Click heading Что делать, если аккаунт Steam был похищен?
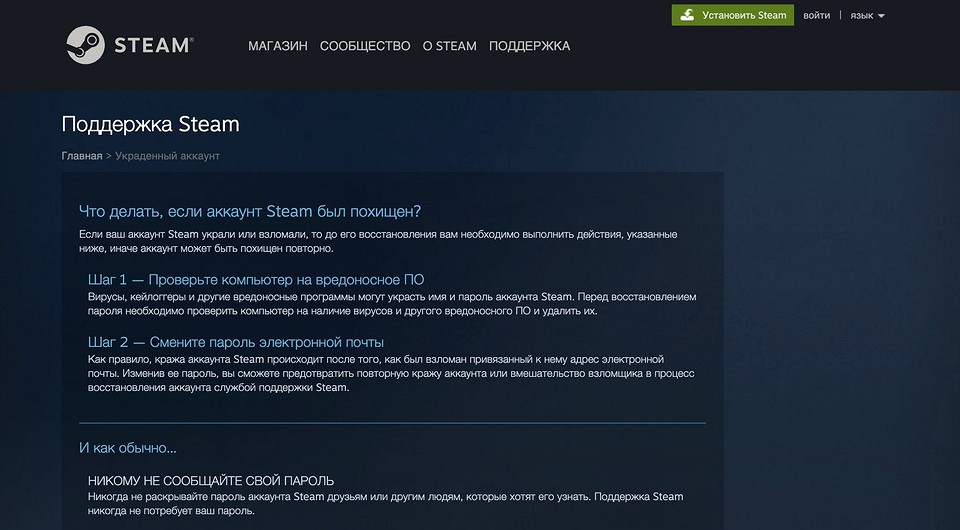Viewport: 960px width, 530px height. tap(250, 211)
